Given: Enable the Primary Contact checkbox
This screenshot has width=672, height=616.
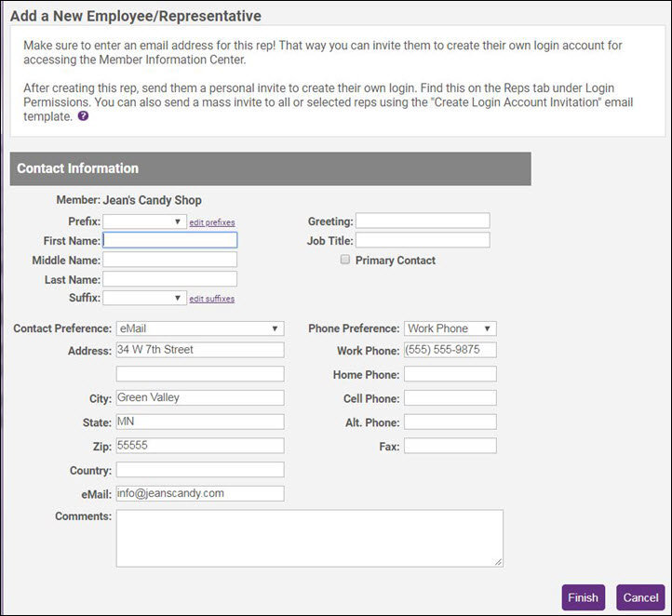Looking at the screenshot, I should [x=345, y=261].
